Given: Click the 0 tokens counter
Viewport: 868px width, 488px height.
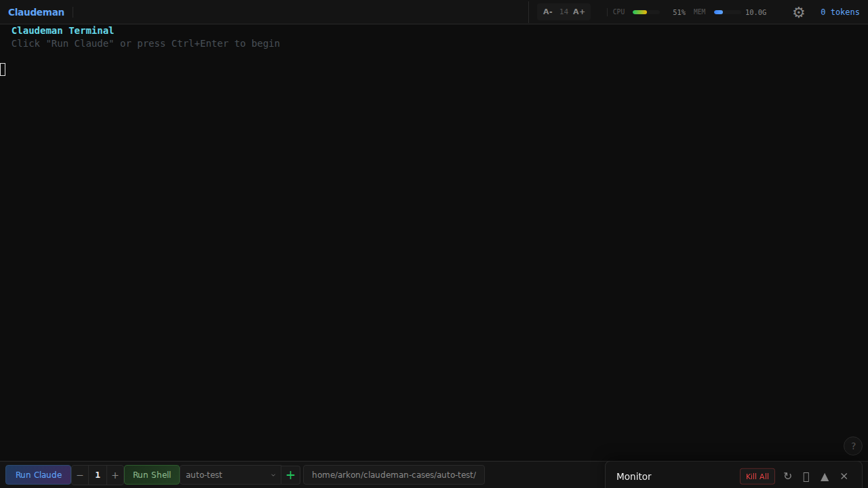Looking at the screenshot, I should coord(840,12).
